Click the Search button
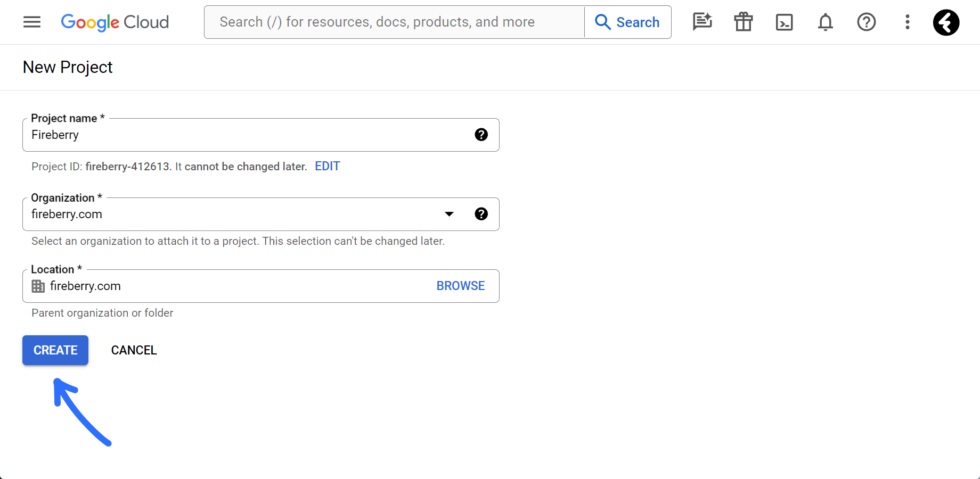The image size is (980, 479). 628,22
